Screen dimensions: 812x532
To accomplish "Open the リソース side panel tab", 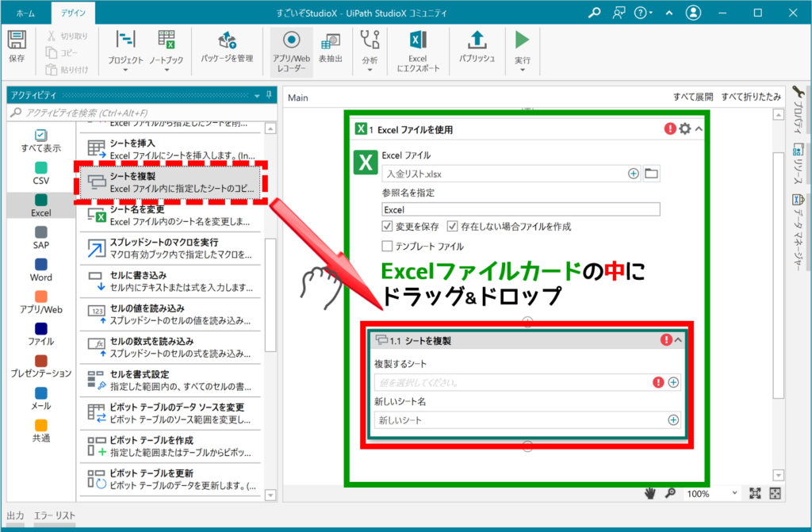I will click(x=798, y=164).
